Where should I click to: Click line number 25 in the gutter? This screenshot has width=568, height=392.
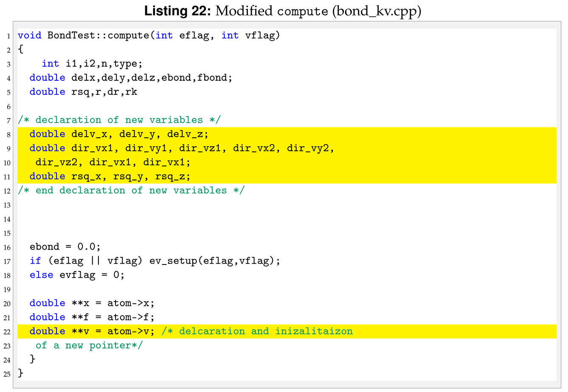(x=7, y=374)
